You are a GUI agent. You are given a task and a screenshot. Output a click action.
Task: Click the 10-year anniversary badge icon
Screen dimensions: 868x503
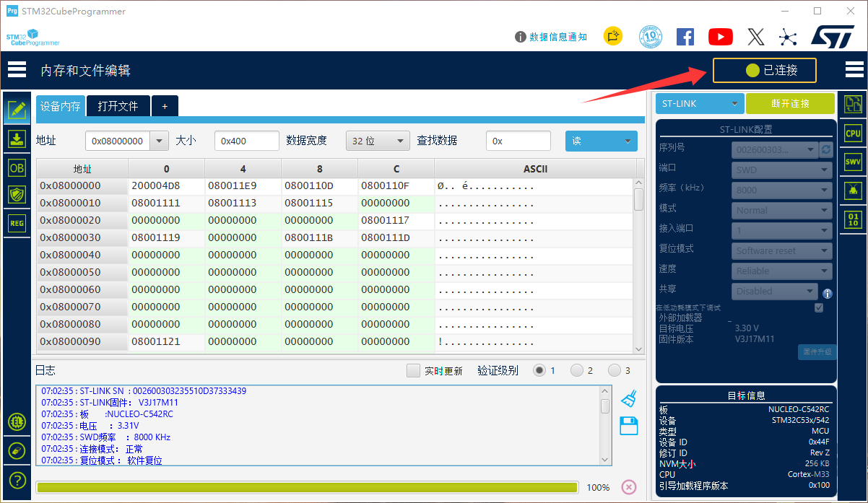coord(651,37)
